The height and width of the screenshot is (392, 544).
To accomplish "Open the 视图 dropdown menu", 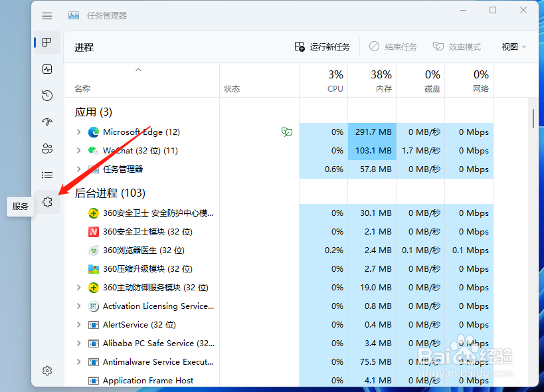I will pos(514,47).
